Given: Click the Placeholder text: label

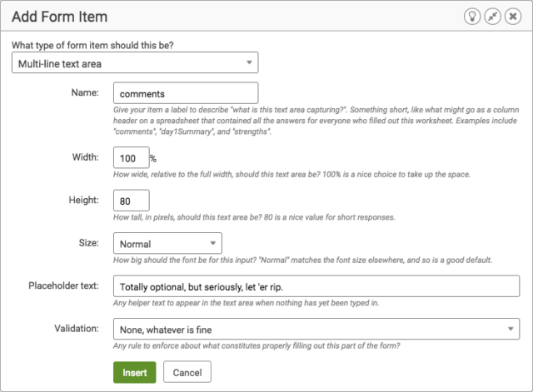Looking at the screenshot, I should (63, 285).
